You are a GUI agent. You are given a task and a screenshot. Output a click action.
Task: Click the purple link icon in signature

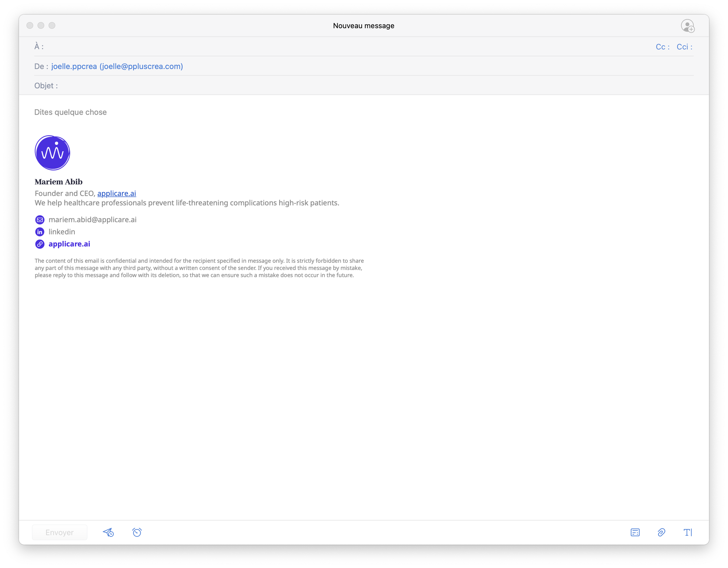click(x=40, y=244)
